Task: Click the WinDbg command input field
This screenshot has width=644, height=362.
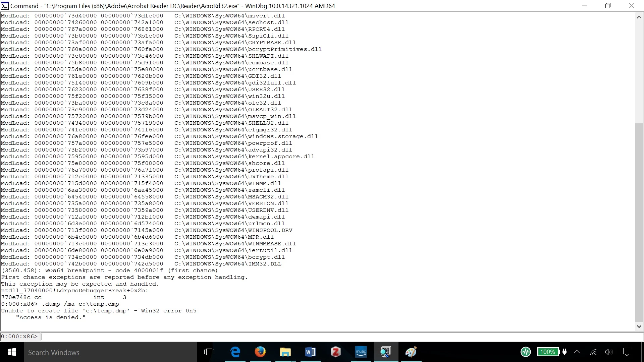Action: tap(335, 337)
